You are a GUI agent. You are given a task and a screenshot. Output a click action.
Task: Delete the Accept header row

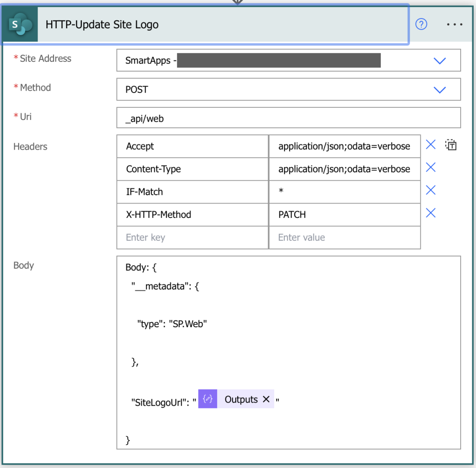coord(430,145)
